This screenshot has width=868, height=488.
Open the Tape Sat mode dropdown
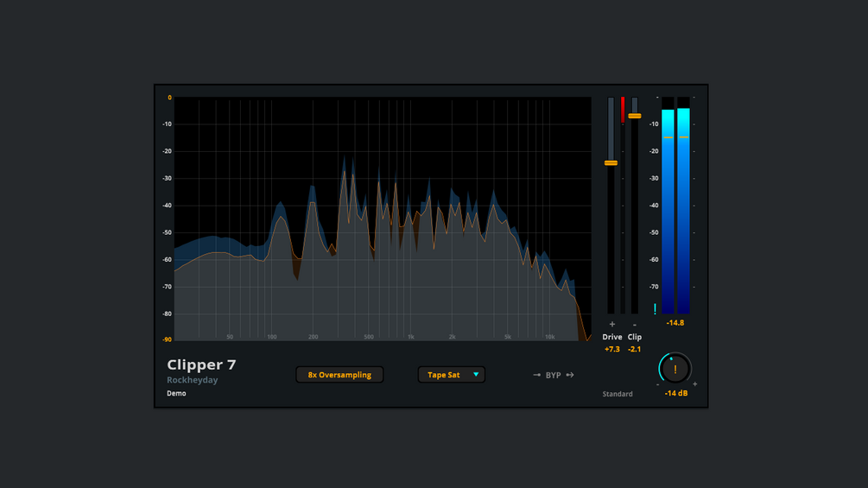point(451,375)
